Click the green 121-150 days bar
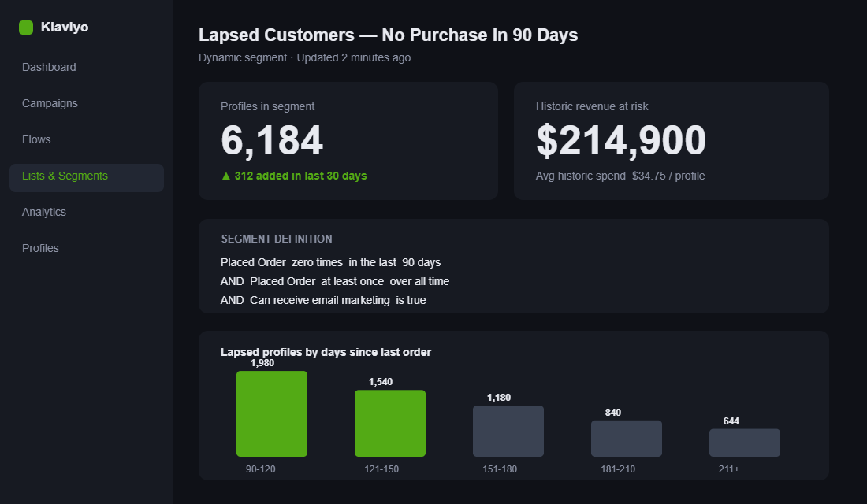This screenshot has height=504, width=867. pyautogui.click(x=390, y=424)
